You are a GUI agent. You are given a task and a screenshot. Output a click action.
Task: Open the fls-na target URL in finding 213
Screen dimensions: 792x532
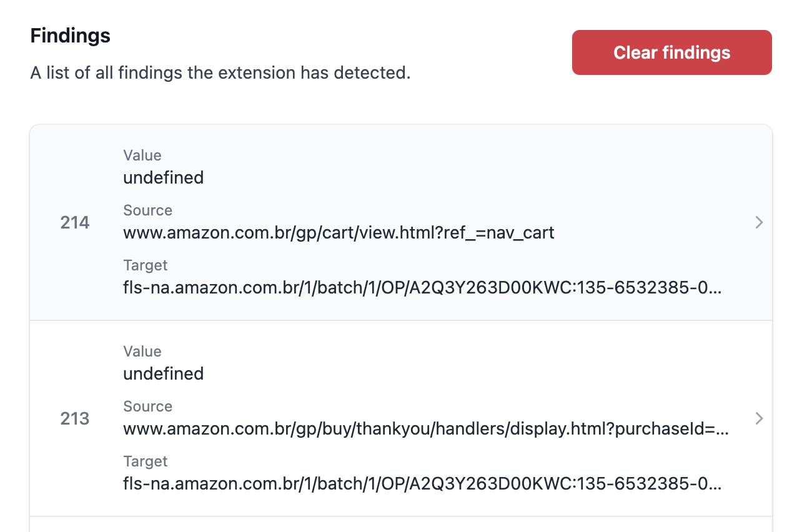click(422, 485)
